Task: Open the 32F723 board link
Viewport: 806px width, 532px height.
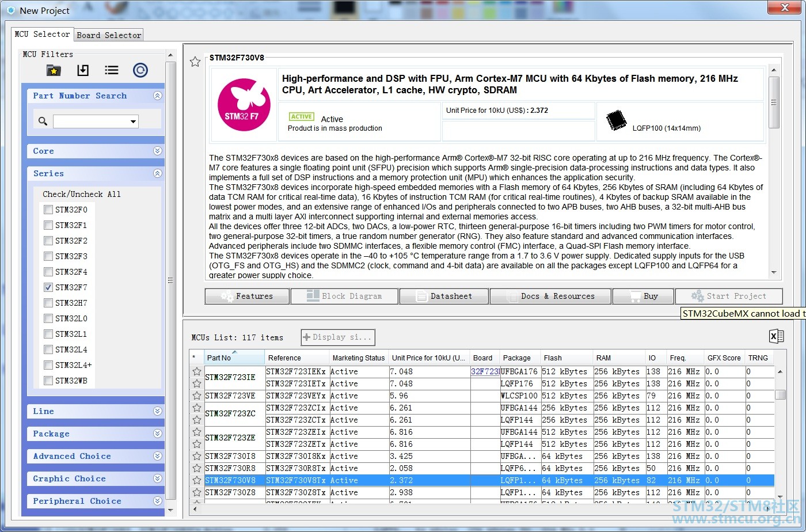Action: click(x=485, y=371)
